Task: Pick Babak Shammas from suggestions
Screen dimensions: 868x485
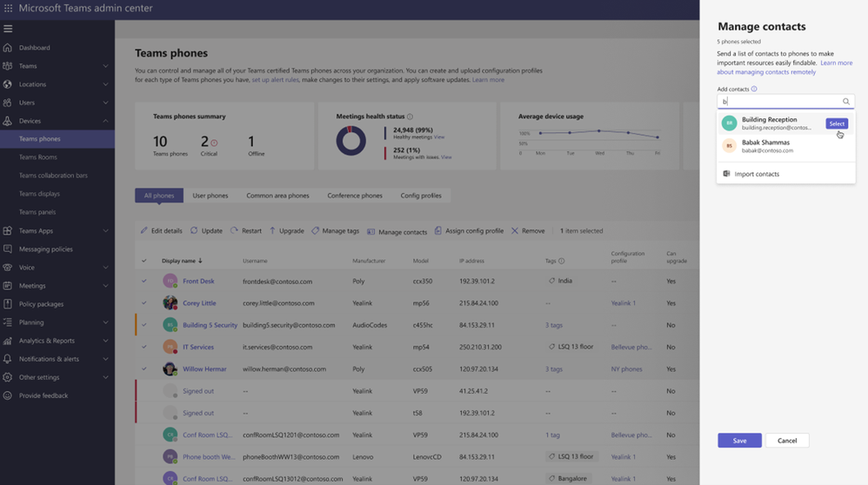Action: point(785,146)
